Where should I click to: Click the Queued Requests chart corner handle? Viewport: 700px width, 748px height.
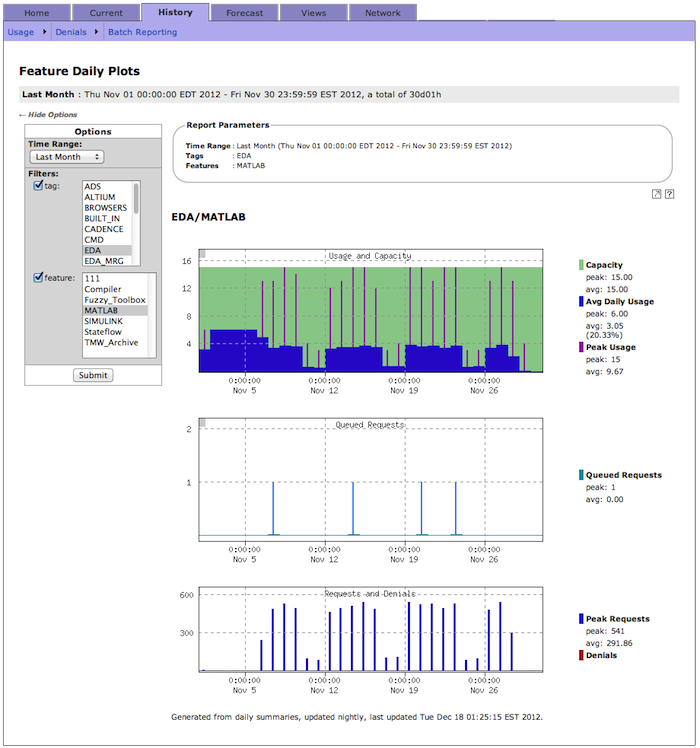click(x=203, y=423)
